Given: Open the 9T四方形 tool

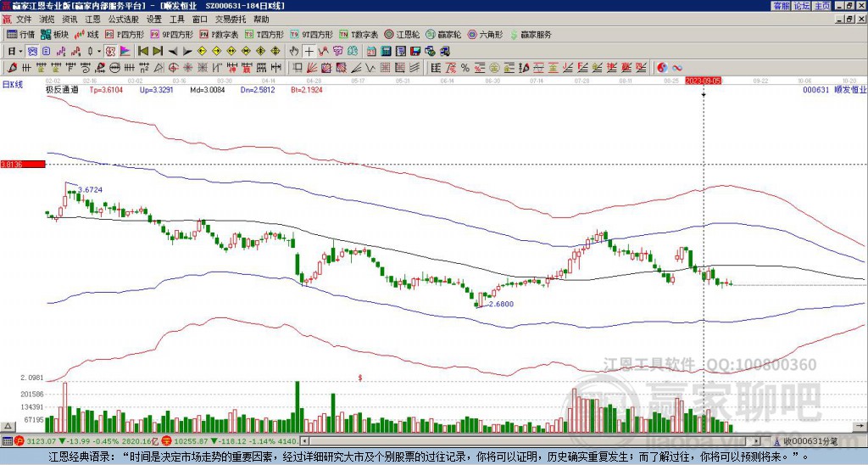Looking at the screenshot, I should pyautogui.click(x=312, y=34).
